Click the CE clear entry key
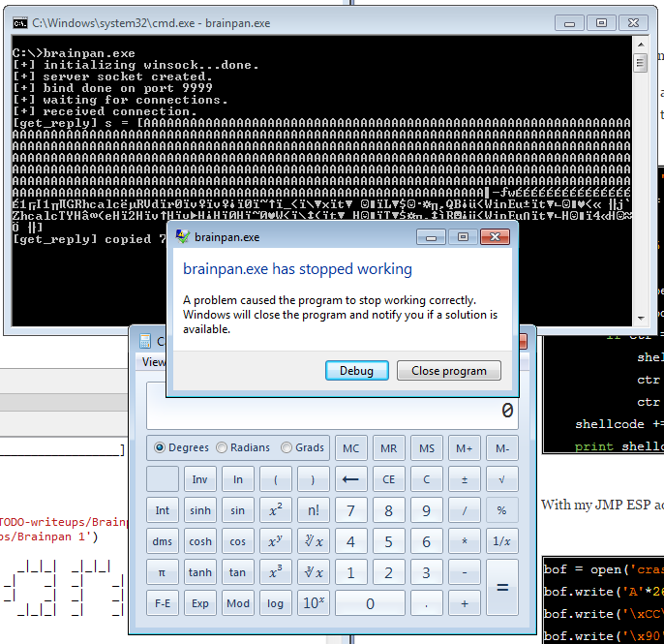 [388, 479]
